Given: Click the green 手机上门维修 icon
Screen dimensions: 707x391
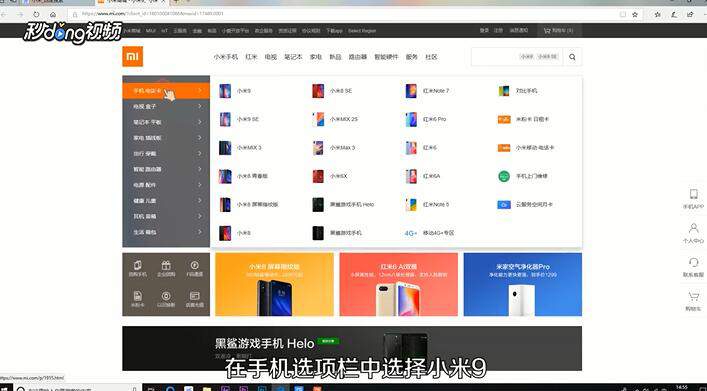Looking at the screenshot, I should tap(504, 176).
